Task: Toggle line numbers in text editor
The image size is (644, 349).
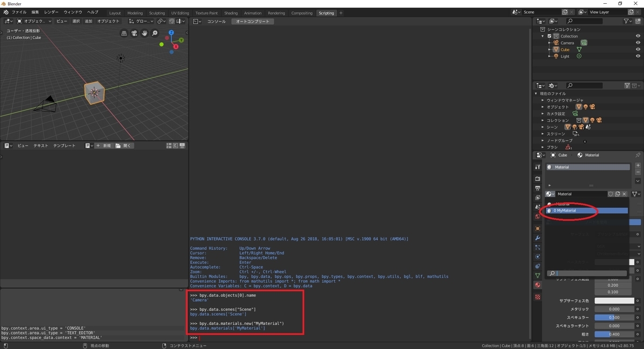Action: 169,146
